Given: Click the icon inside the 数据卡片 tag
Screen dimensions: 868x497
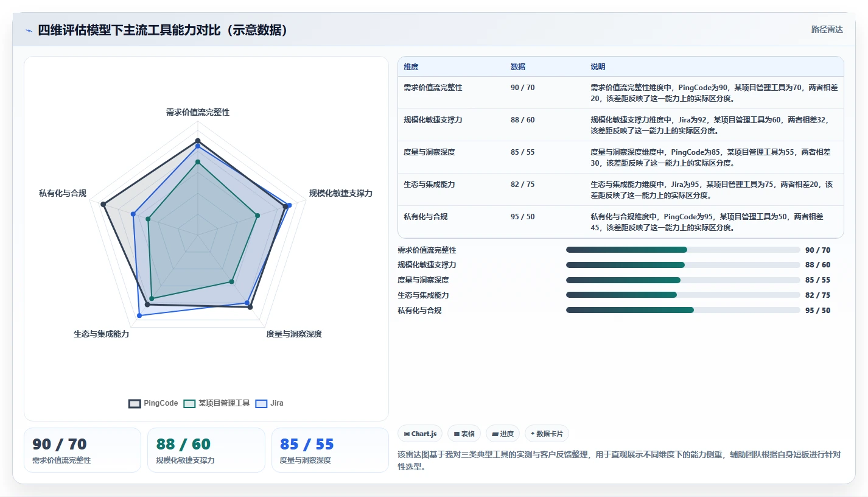Looking at the screenshot, I should click(533, 434).
